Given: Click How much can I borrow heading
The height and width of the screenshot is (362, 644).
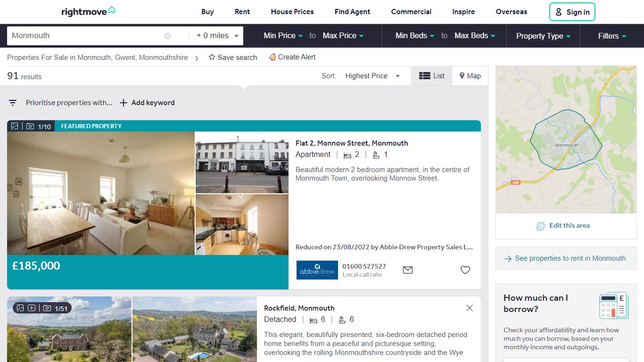Looking at the screenshot, I should pyautogui.click(x=536, y=304).
